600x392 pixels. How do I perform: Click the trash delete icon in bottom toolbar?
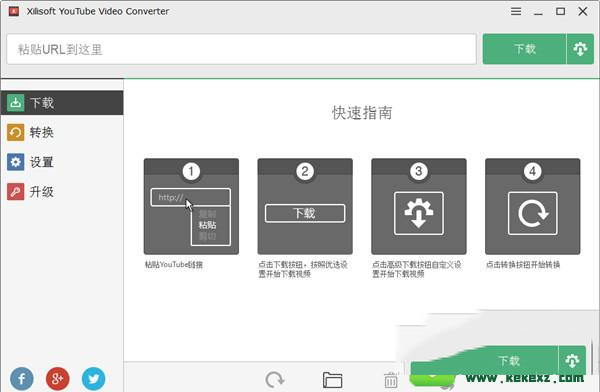[391, 380]
